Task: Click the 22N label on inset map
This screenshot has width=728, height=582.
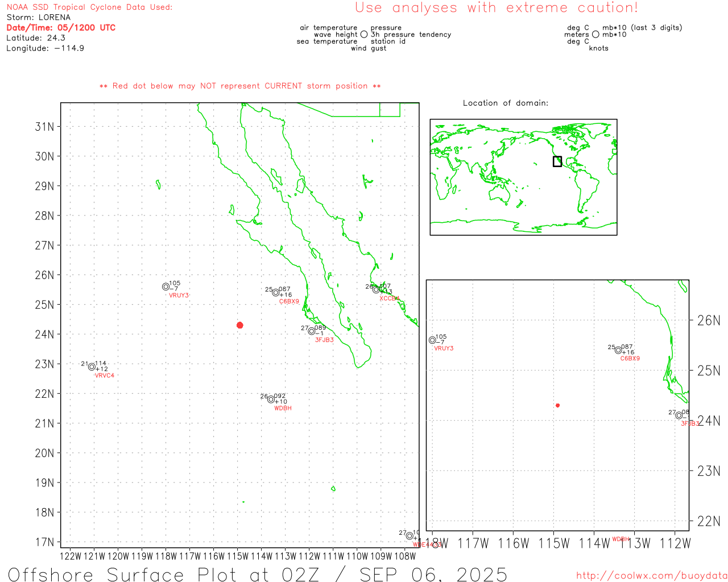Action: (x=709, y=521)
